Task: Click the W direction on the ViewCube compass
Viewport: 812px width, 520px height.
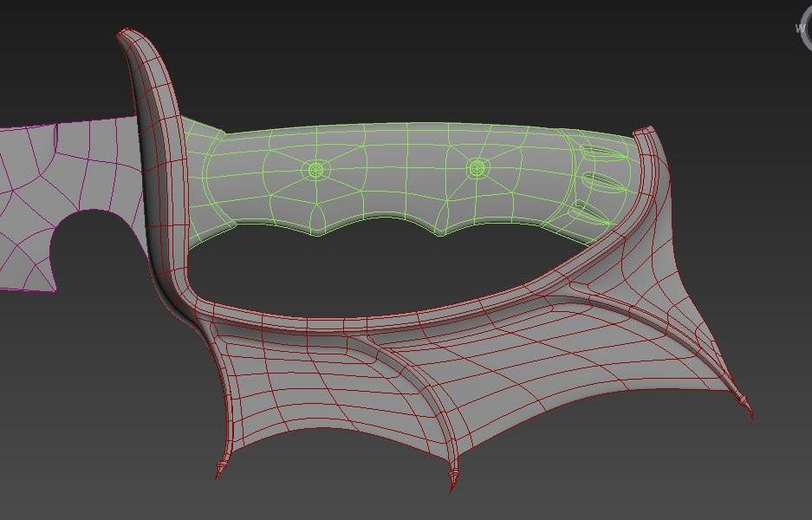Action: point(799,27)
